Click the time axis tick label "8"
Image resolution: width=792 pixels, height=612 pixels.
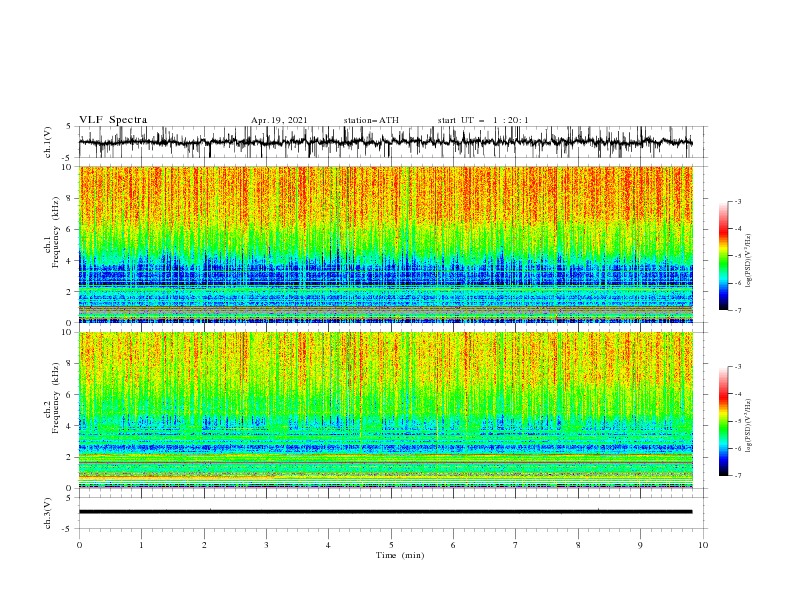[578, 545]
